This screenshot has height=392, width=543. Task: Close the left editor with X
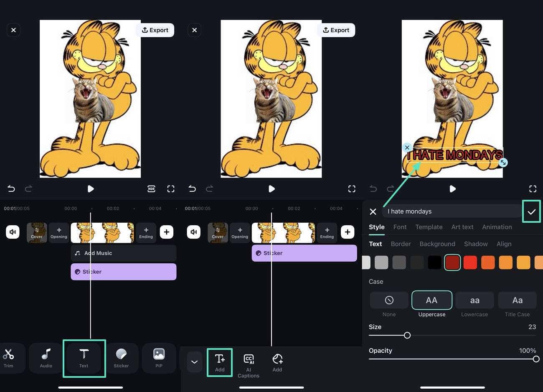(x=13, y=30)
